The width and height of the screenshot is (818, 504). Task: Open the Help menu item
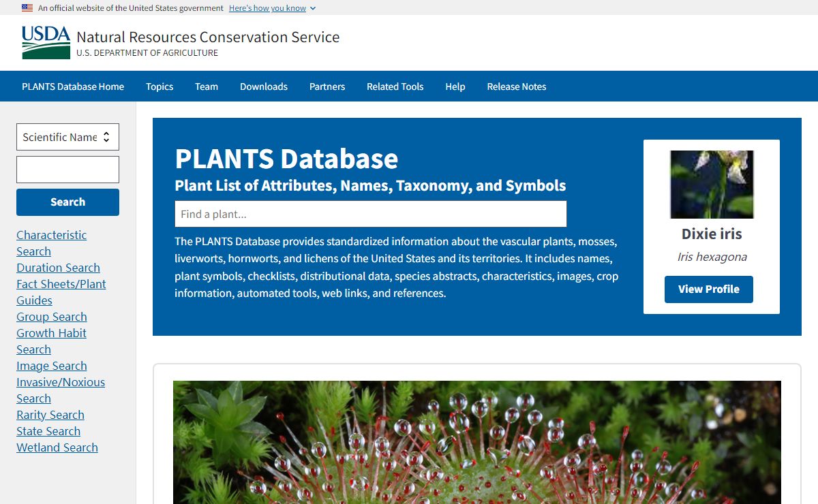(455, 86)
